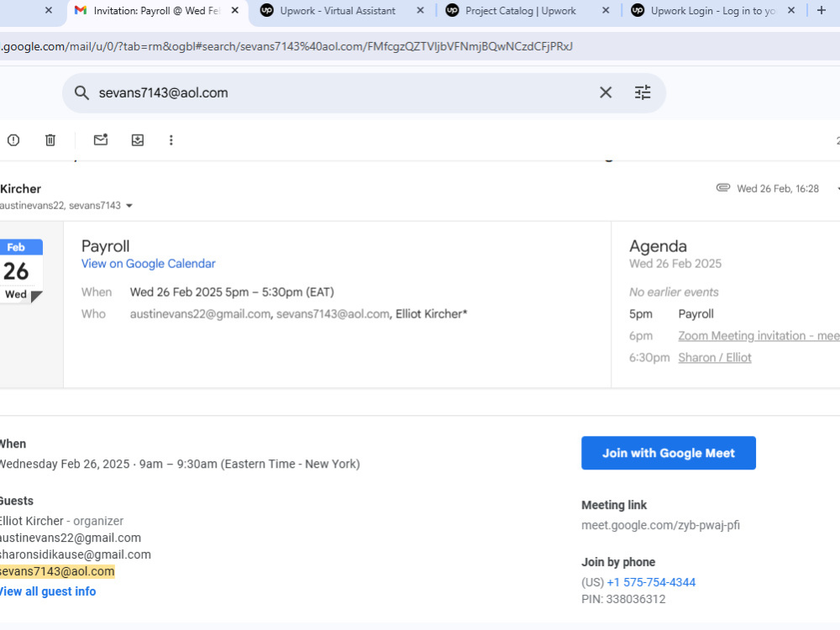Open the three-dot More menu

pyautogui.click(x=171, y=140)
